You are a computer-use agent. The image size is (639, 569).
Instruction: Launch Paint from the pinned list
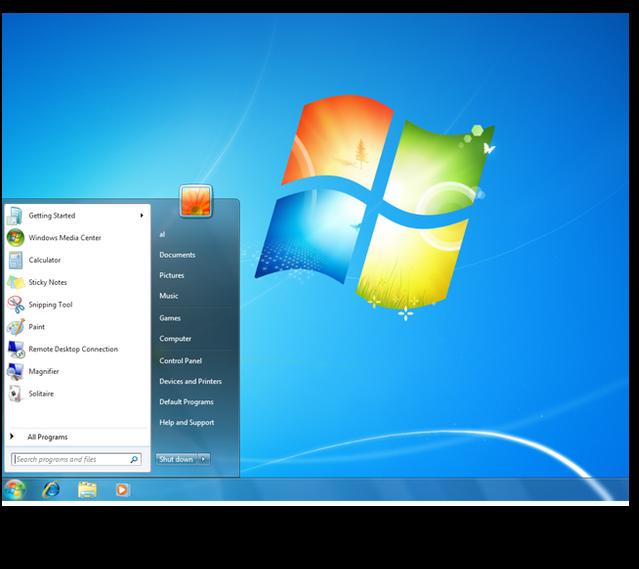(36, 327)
